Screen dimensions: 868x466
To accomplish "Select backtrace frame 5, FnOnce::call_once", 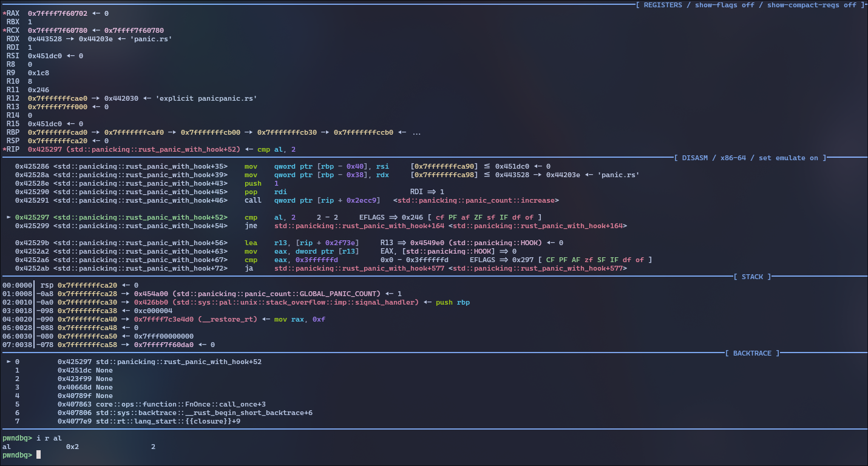I will pyautogui.click(x=181, y=404).
